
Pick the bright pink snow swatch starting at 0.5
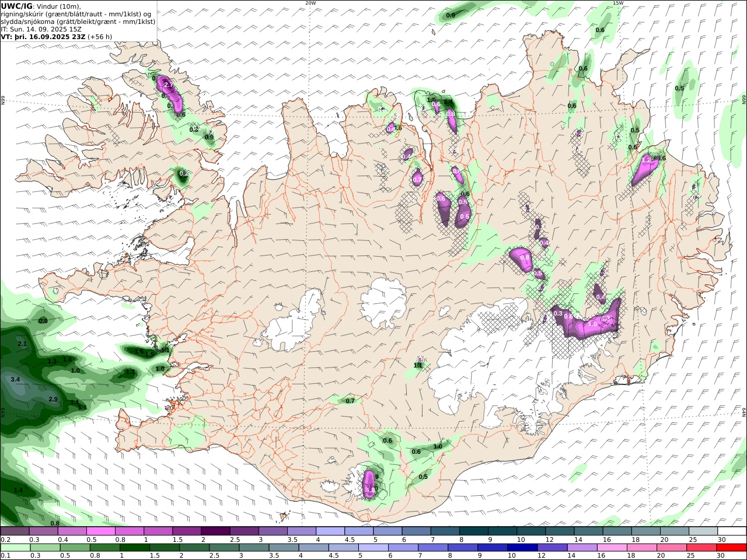coord(101,531)
